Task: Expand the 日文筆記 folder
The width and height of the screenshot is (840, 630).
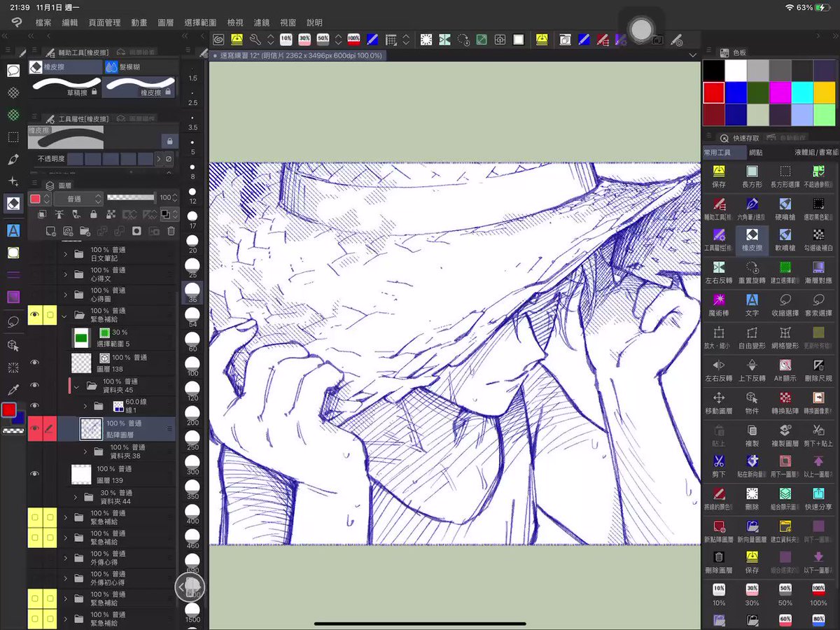Action: click(66, 254)
